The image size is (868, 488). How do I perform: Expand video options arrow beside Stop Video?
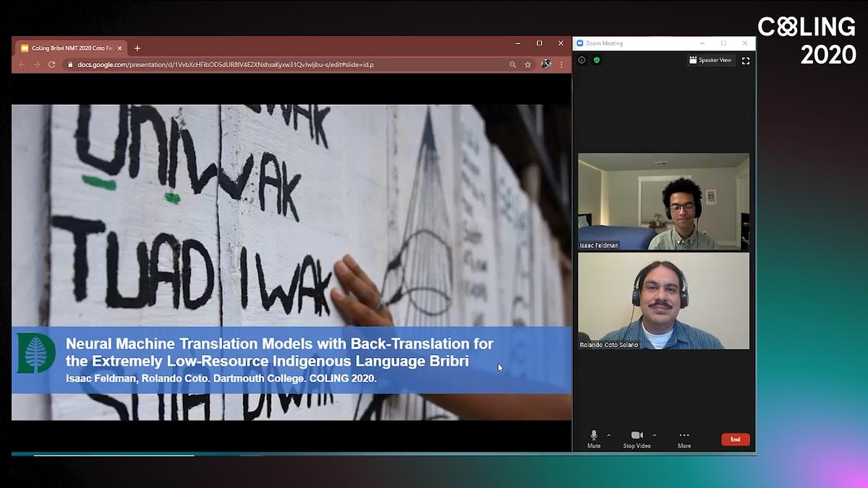tap(655, 435)
